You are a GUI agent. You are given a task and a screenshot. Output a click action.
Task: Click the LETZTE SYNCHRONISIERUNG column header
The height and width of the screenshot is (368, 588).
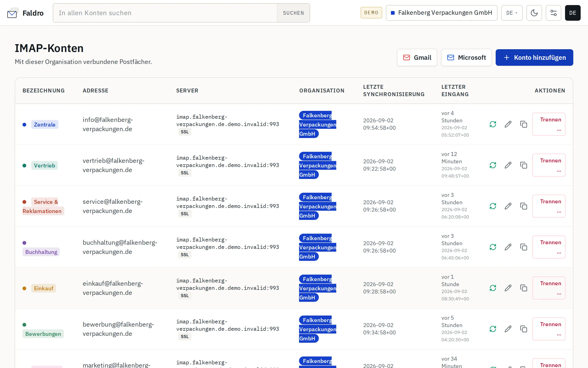394,91
